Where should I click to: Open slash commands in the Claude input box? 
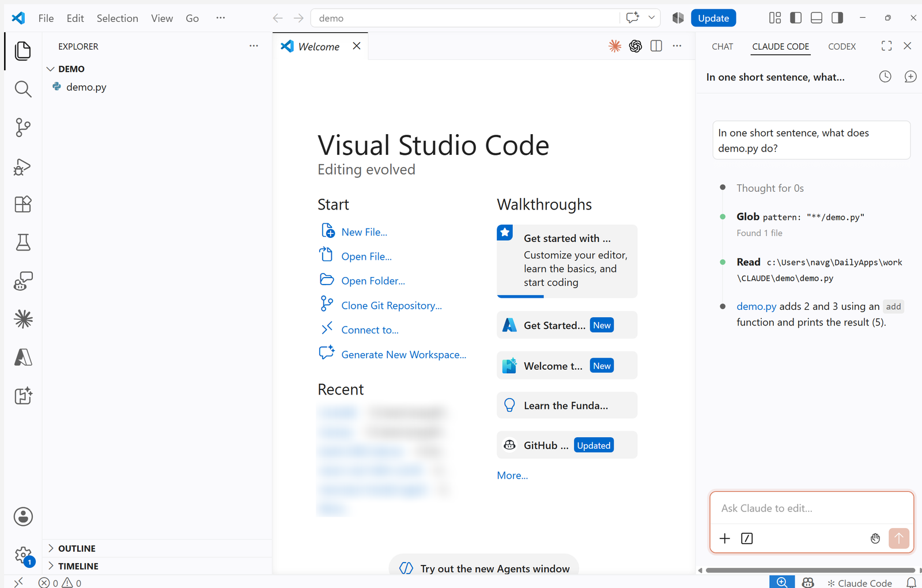[747, 538]
